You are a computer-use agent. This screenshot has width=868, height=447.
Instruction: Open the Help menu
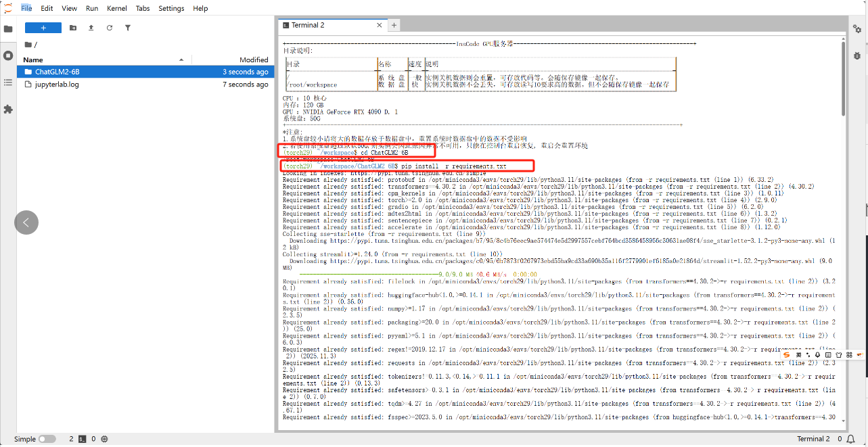(x=200, y=8)
